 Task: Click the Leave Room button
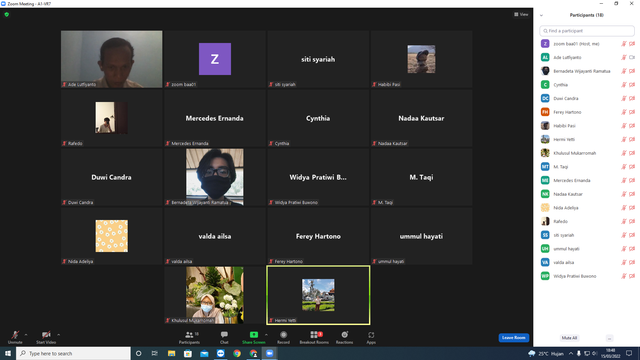coord(513,338)
